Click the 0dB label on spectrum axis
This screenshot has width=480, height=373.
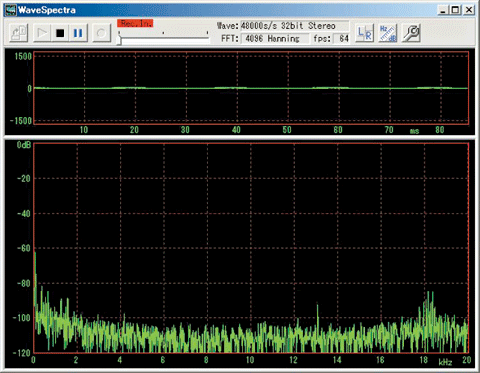point(24,145)
